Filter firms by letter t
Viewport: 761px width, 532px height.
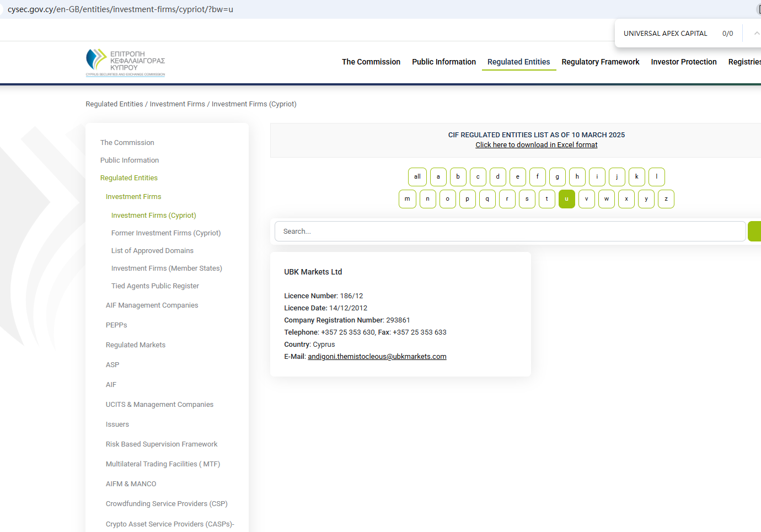[547, 199]
